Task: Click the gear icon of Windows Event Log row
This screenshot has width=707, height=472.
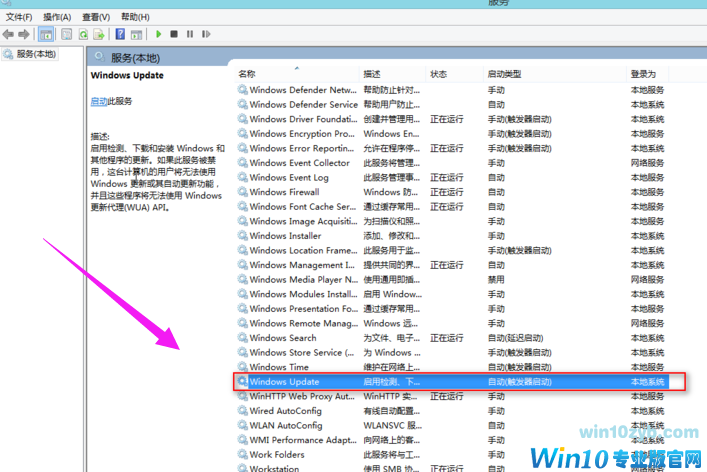Action: click(243, 177)
